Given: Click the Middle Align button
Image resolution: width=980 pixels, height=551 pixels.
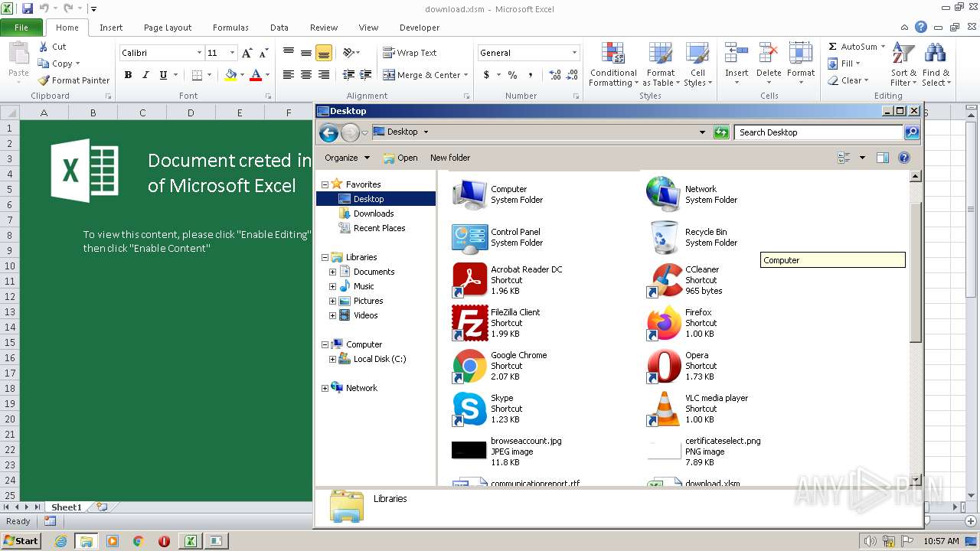Looking at the screenshot, I should point(306,53).
